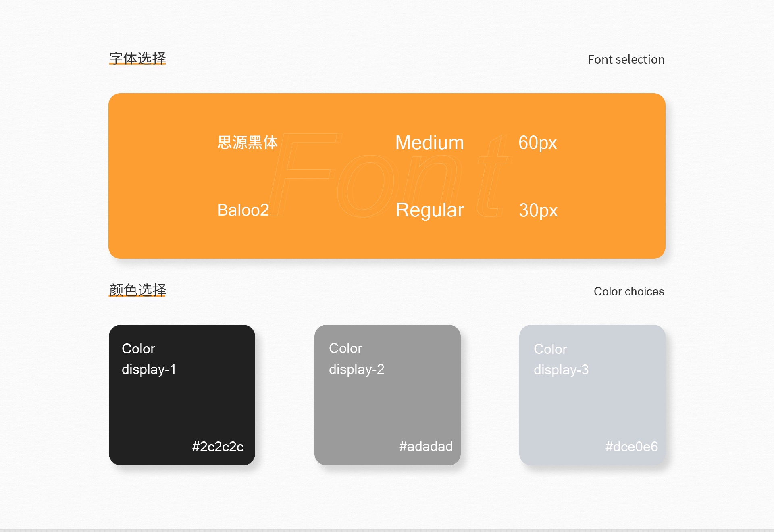Click the Regular font weight text
This screenshot has height=532, width=774.
(430, 210)
